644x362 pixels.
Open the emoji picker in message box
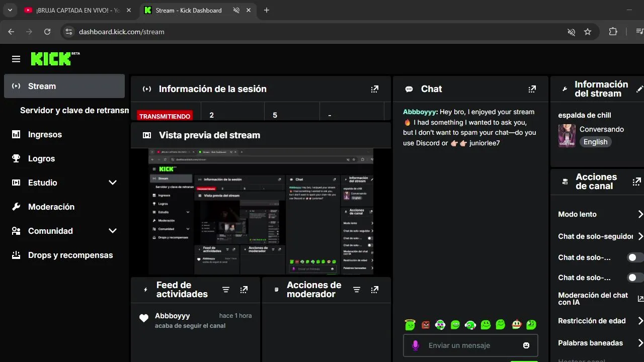tap(526, 345)
